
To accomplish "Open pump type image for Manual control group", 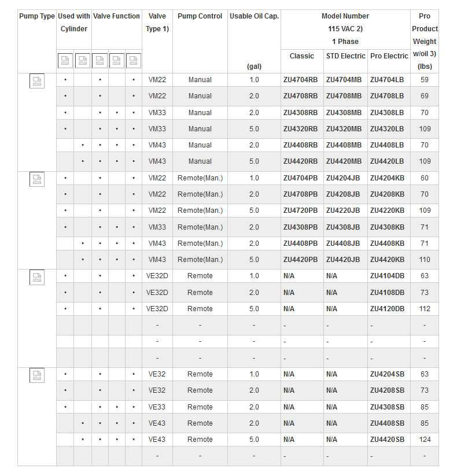I will tap(37, 81).
